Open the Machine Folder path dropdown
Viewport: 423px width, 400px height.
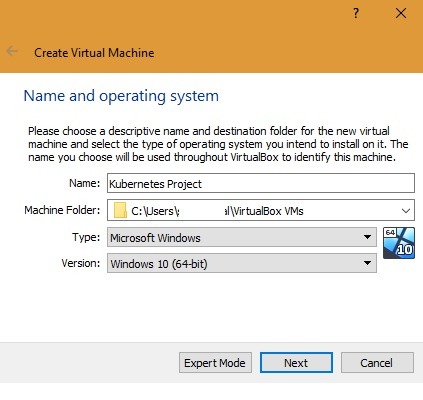[406, 211]
